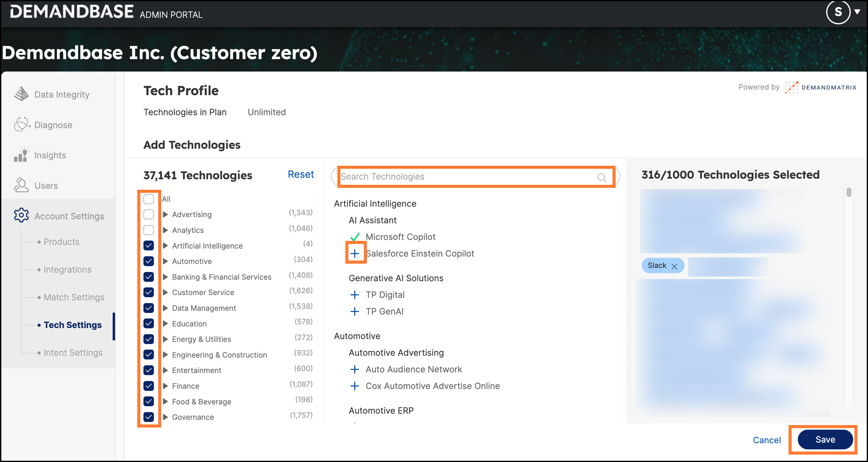Click the DemandMatrix logo
868x462 pixels.
[x=820, y=87]
